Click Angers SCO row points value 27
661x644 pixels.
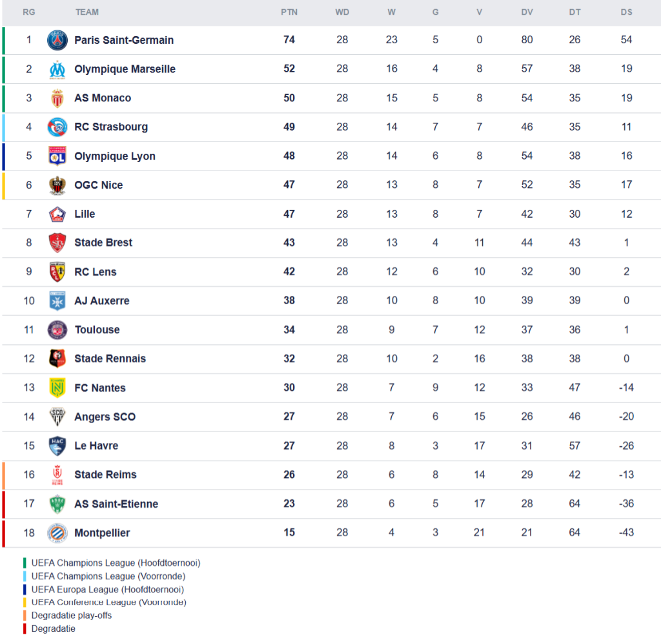coord(289,417)
